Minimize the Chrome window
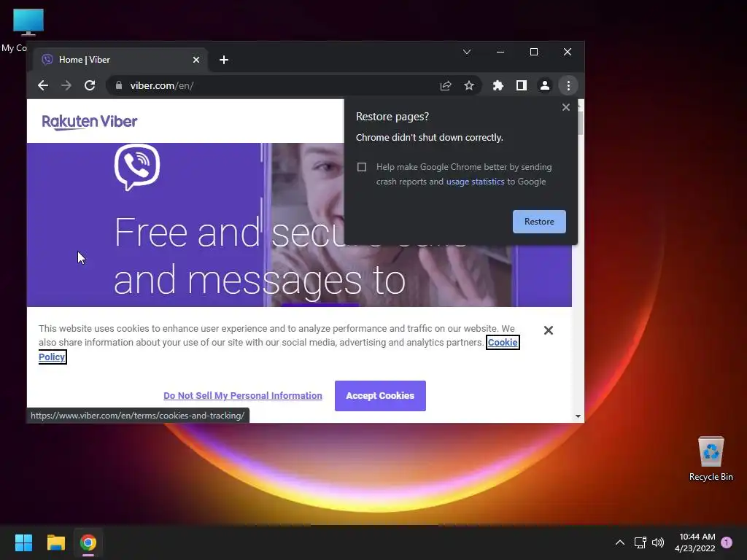This screenshot has height=560, width=747. pyautogui.click(x=500, y=52)
